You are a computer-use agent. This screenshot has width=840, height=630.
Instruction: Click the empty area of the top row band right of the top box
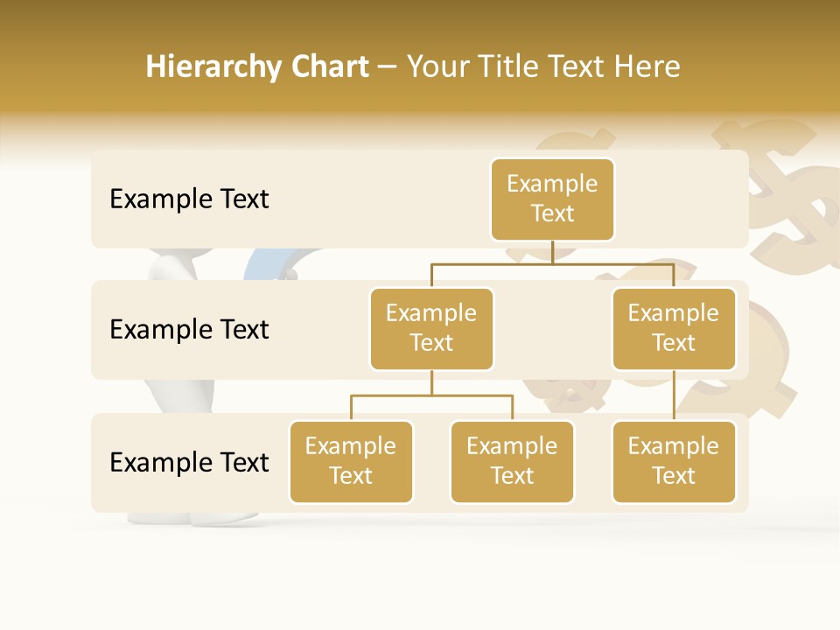(x=682, y=199)
